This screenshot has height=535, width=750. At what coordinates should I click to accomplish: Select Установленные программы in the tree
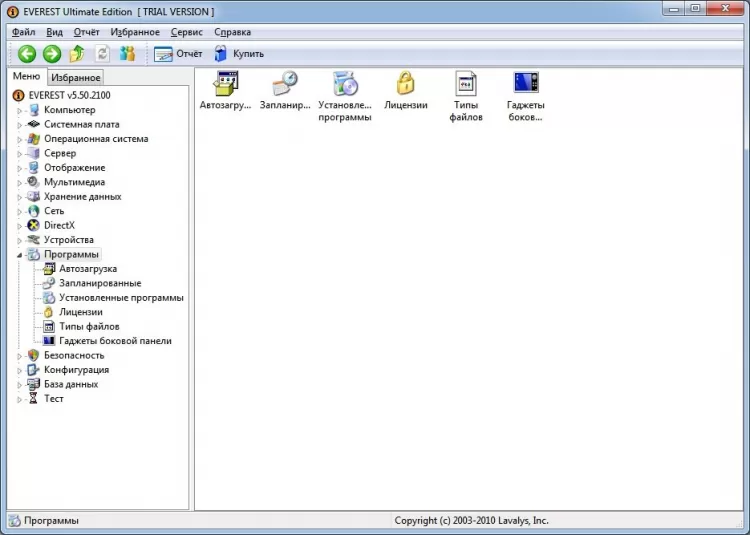point(121,297)
